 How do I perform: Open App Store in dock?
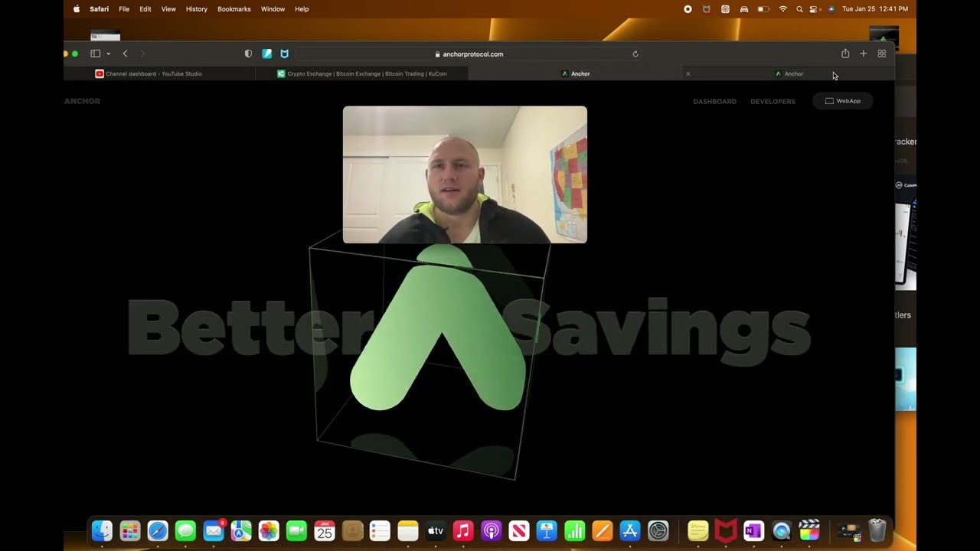pyautogui.click(x=630, y=531)
